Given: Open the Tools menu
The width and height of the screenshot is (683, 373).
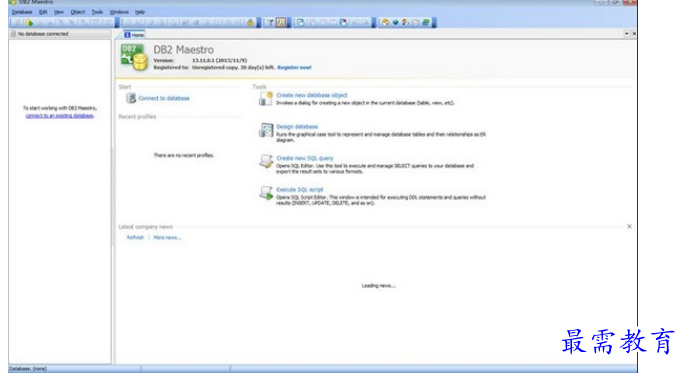Looking at the screenshot, I should (x=97, y=12).
